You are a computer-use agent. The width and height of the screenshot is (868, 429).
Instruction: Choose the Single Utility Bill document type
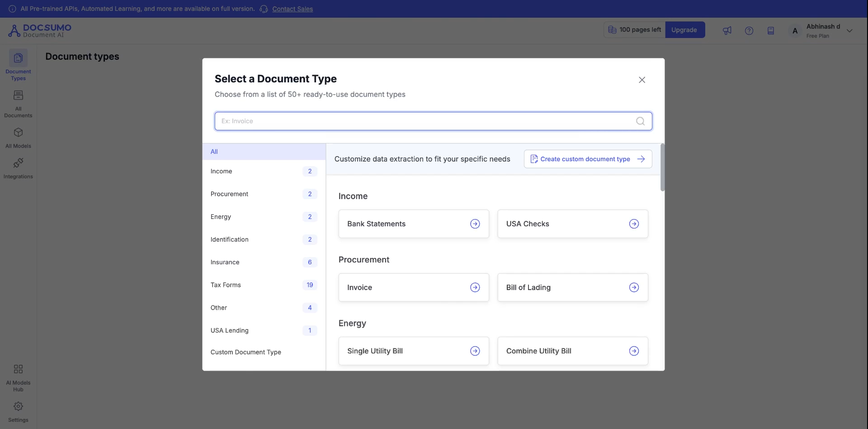point(414,351)
